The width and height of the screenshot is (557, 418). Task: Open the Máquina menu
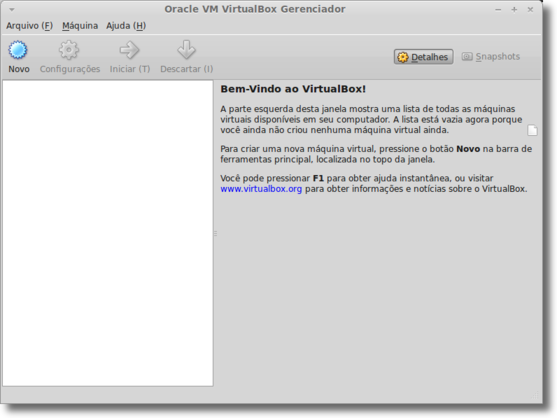(x=80, y=26)
